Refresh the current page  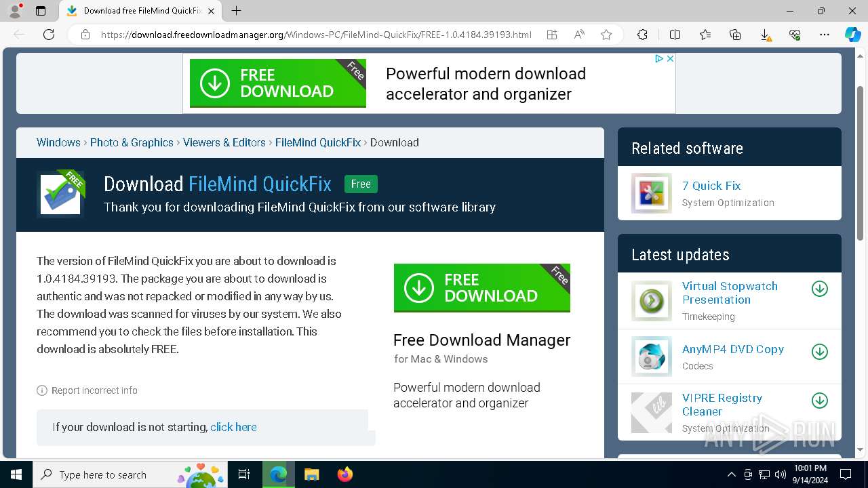tap(49, 35)
